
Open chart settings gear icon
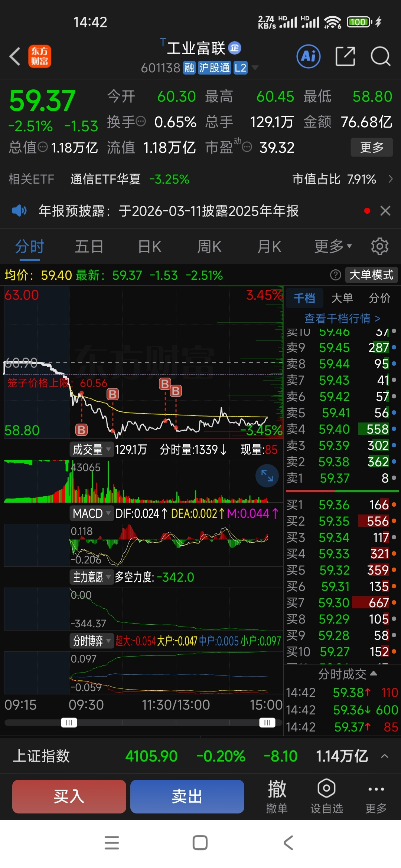380,246
